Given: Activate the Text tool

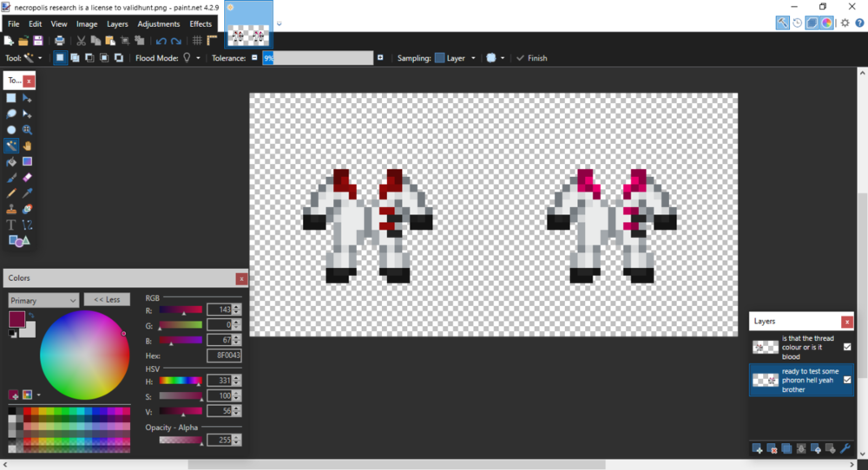Looking at the screenshot, I should pos(11,225).
